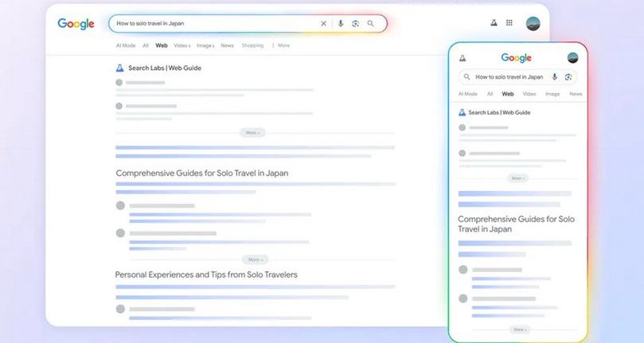
Task: Switch to AI Mode tab in mobile view
Action: coord(468,94)
